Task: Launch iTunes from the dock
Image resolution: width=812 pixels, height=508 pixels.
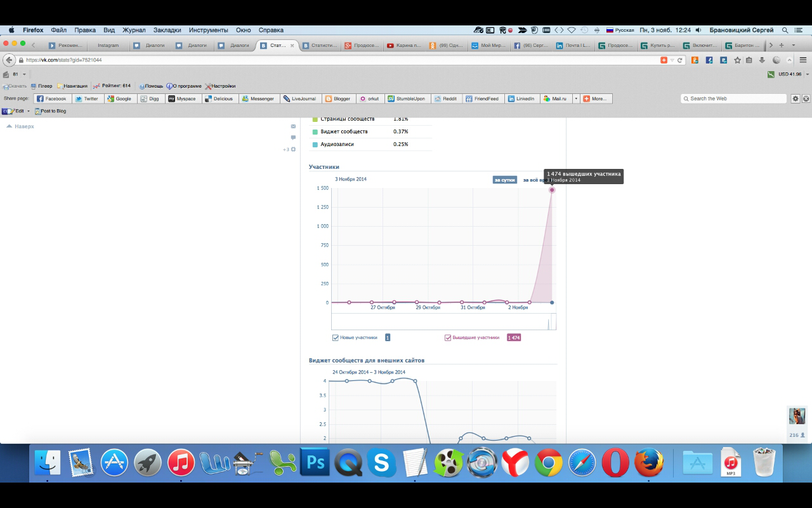Action: [x=181, y=463]
